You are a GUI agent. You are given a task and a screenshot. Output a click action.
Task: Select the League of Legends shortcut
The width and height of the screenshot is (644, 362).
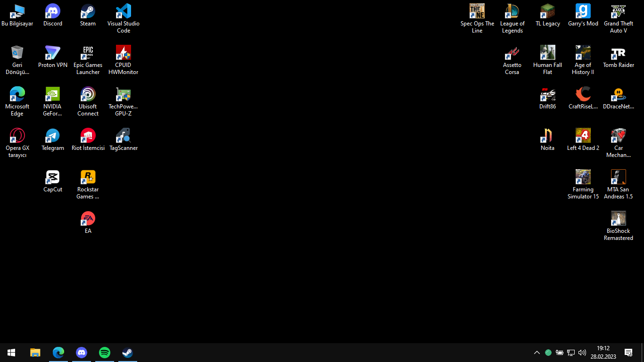512,19
